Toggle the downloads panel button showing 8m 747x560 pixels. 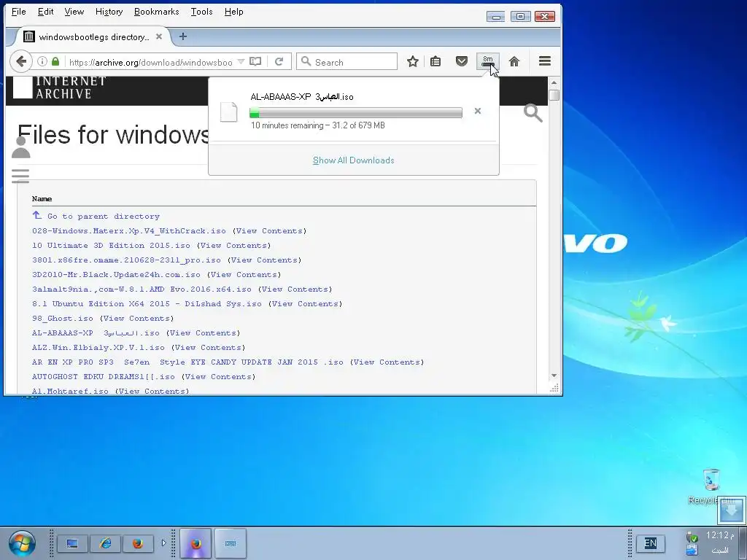pyautogui.click(x=488, y=61)
